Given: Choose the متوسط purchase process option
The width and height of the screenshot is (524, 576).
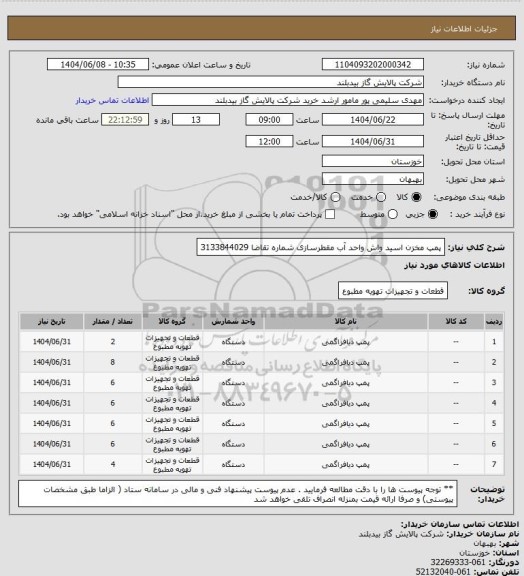Looking at the screenshot, I should click(393, 214).
